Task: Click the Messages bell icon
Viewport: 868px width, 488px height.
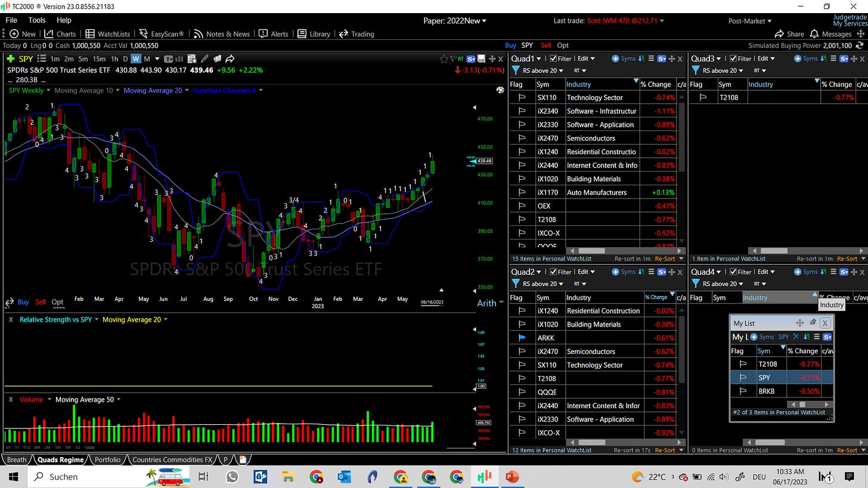Action: 814,34
